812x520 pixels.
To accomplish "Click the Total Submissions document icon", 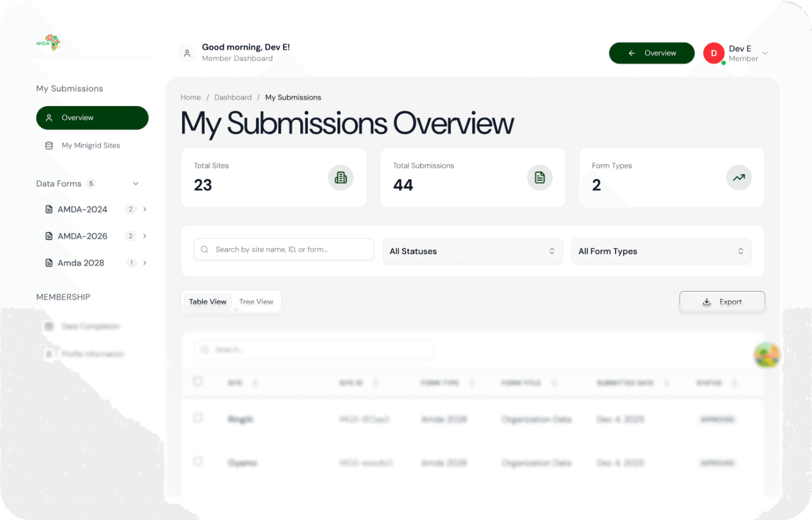I will coord(539,178).
